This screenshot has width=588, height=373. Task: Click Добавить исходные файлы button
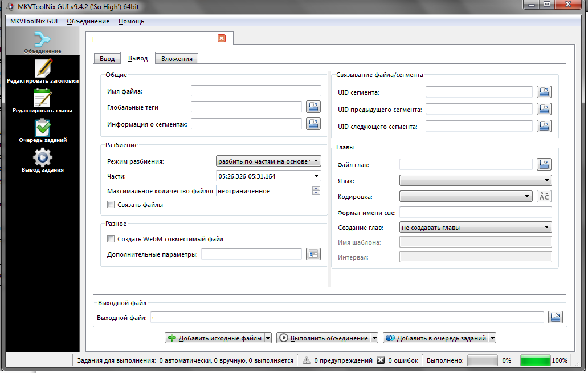pos(214,338)
